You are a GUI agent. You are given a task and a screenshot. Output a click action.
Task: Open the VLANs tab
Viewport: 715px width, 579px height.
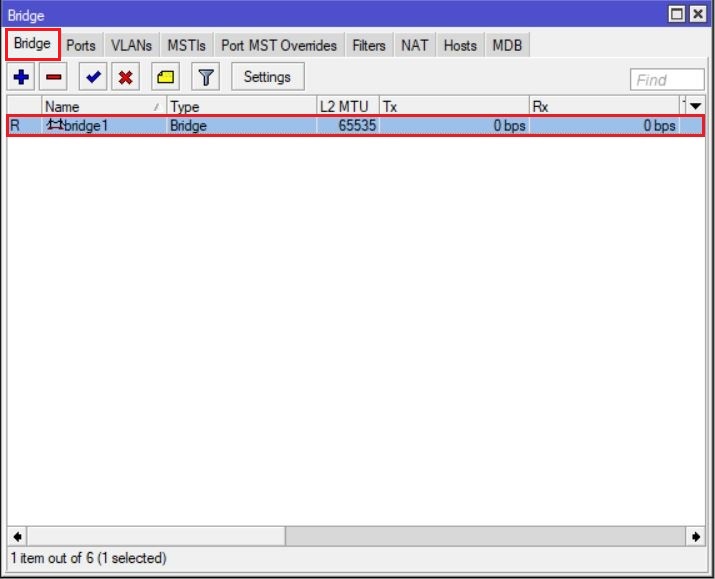click(x=131, y=45)
